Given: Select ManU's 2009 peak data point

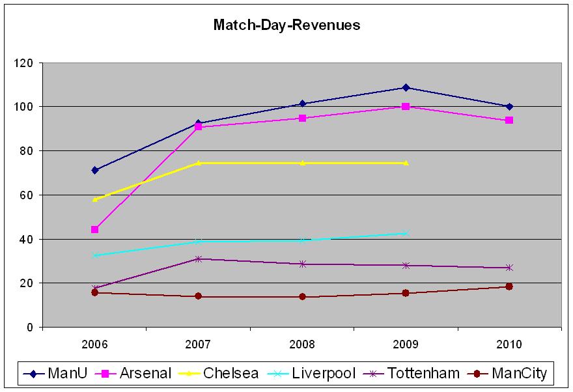Looking at the screenshot, I should click(406, 87).
